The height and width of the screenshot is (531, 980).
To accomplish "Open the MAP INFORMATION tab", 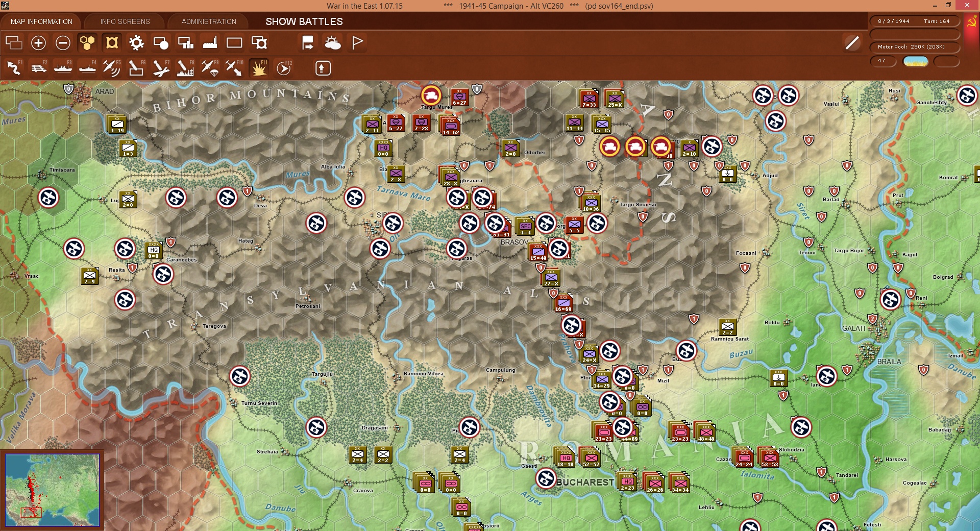I will (x=41, y=21).
